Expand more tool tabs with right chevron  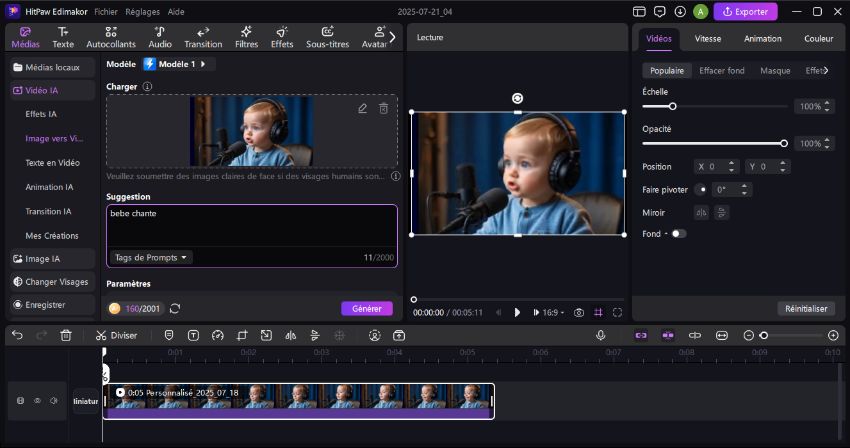tap(392, 37)
